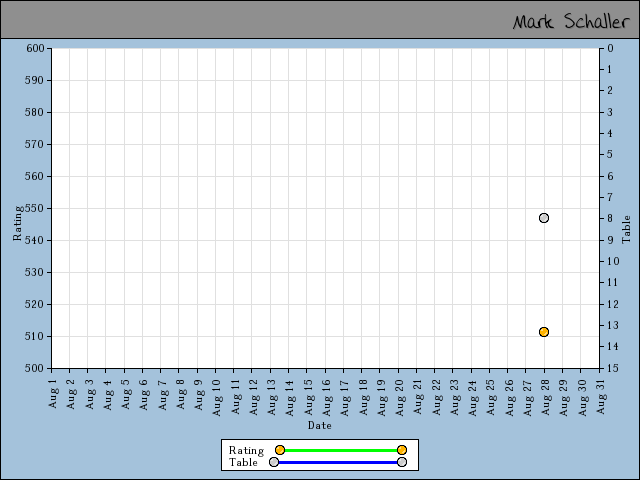The width and height of the screenshot is (640, 480).
Task: Click the green Rating legend line
Action: pyautogui.click(x=341, y=450)
